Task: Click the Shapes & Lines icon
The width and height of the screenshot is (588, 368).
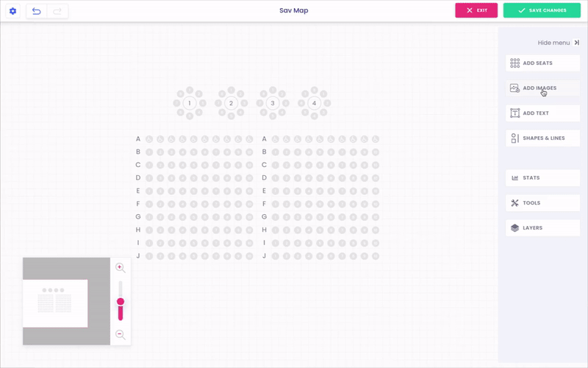Action: tap(515, 138)
